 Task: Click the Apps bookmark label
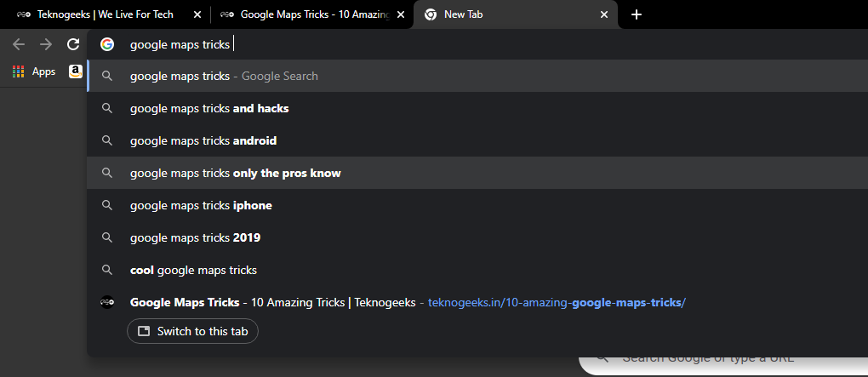pos(43,72)
